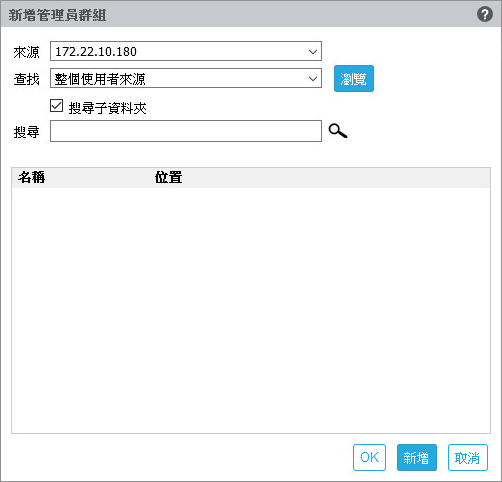Cancel with the 取消 button
The width and height of the screenshot is (502, 482).
[x=468, y=457]
